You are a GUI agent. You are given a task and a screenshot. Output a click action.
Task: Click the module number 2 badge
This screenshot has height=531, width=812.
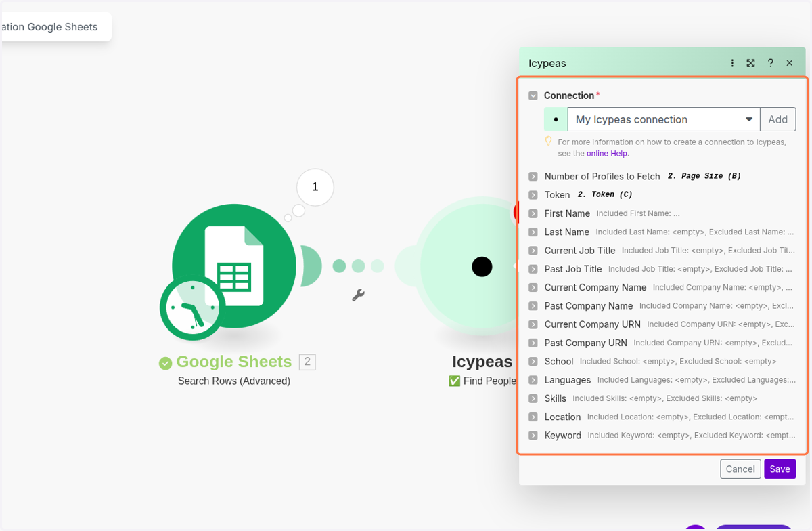click(307, 362)
